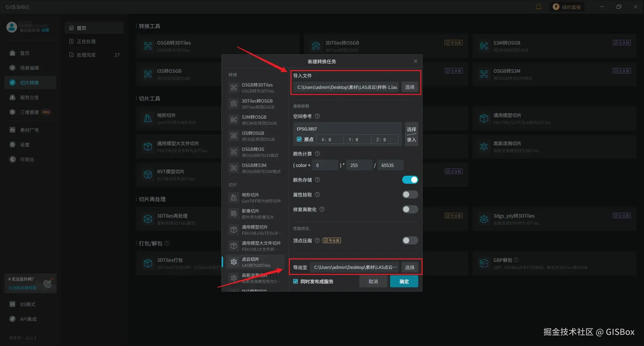Click 选择 next to import file path
Screen dimensions: 644x346
click(410, 87)
